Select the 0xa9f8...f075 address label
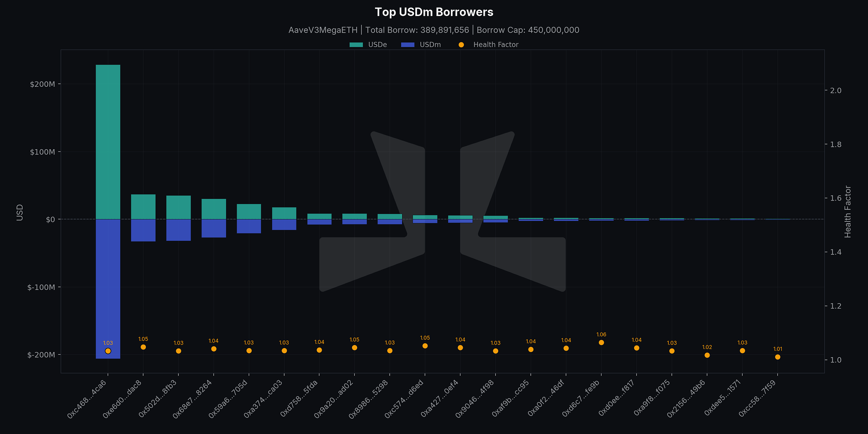This screenshot has width=868, height=434. tap(652, 399)
